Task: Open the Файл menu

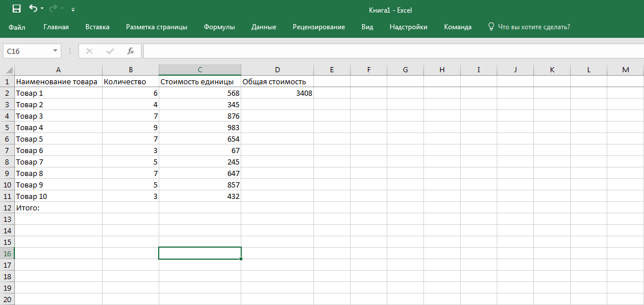Action: 17,27
